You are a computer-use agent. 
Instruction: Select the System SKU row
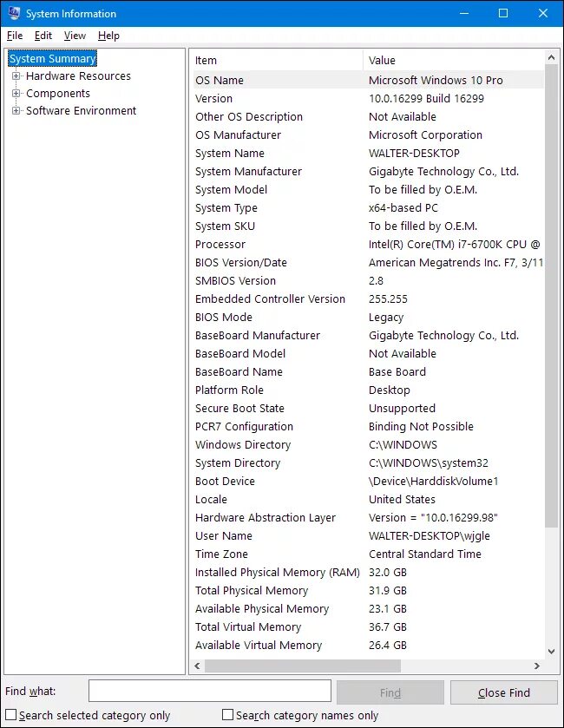(x=368, y=226)
